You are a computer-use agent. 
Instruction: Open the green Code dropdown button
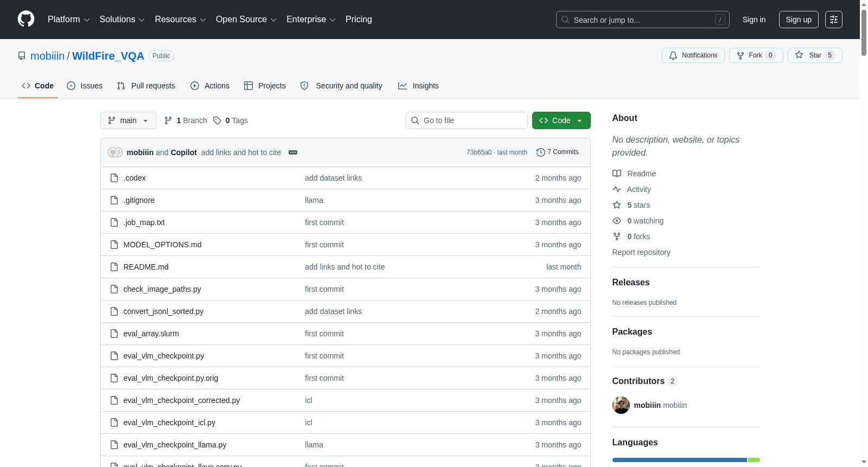point(561,120)
